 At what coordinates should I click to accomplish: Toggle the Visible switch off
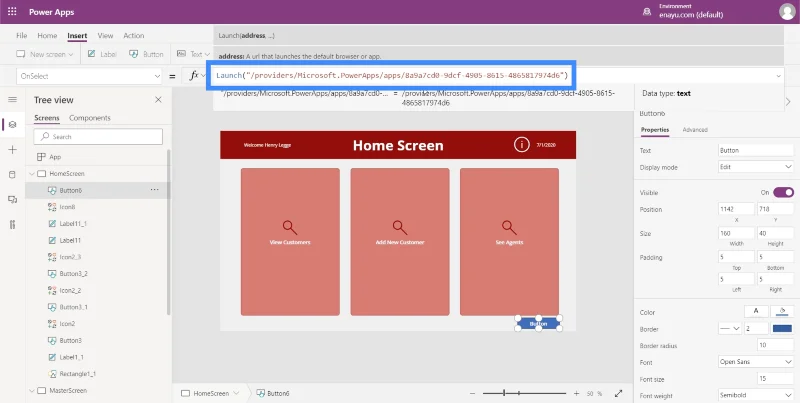(x=783, y=192)
